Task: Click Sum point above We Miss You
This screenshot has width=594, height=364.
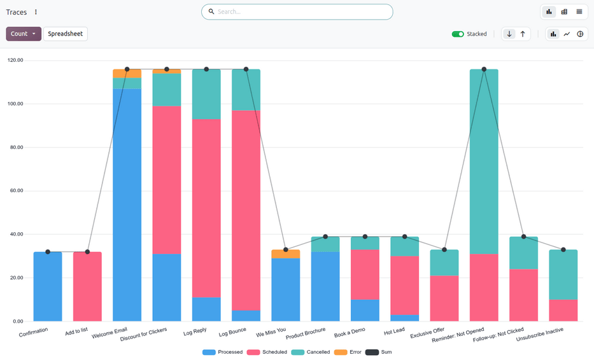Action: [x=286, y=249]
